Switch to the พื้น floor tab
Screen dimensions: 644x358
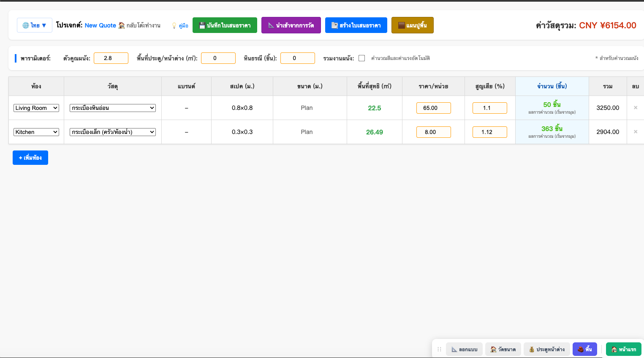[x=585, y=350]
